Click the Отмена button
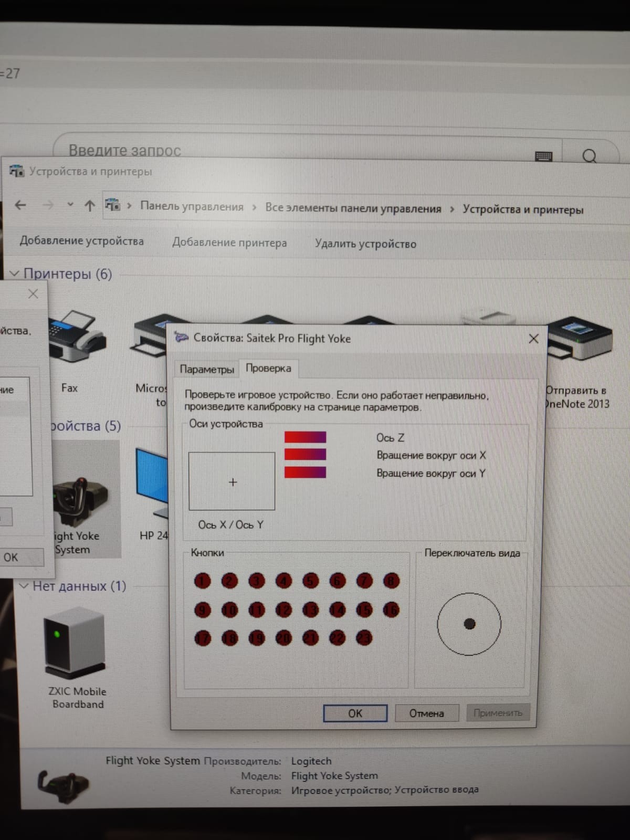Image resolution: width=630 pixels, height=840 pixels. 426,713
